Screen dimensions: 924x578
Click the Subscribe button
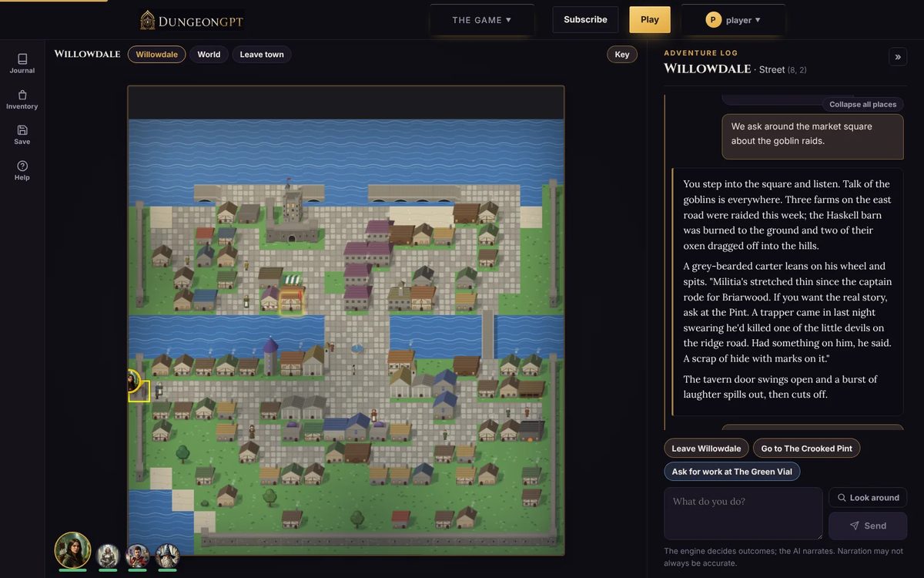tap(585, 20)
